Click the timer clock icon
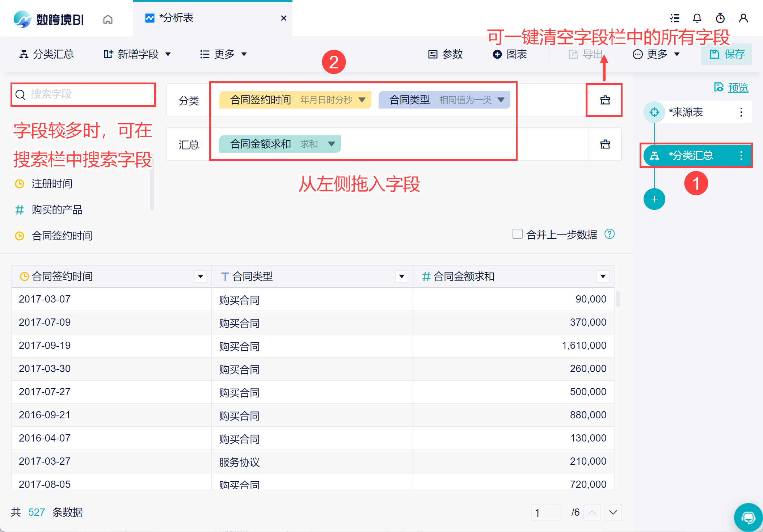 click(720, 18)
